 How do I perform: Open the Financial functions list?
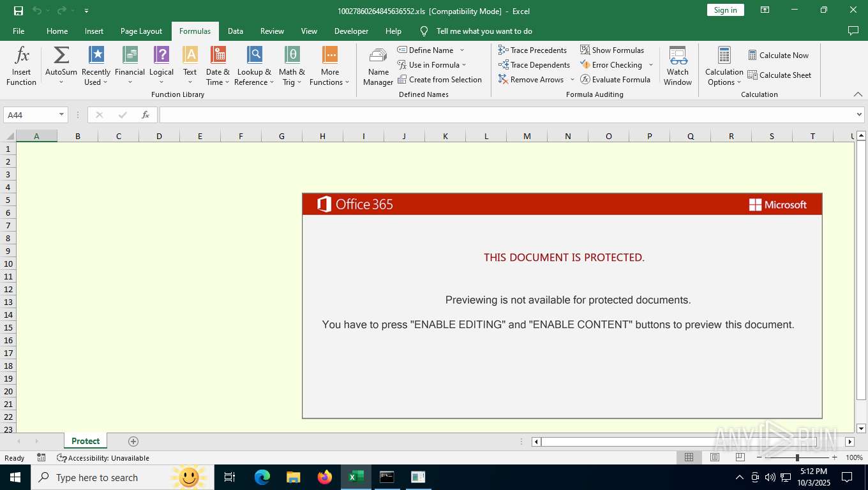pos(130,66)
